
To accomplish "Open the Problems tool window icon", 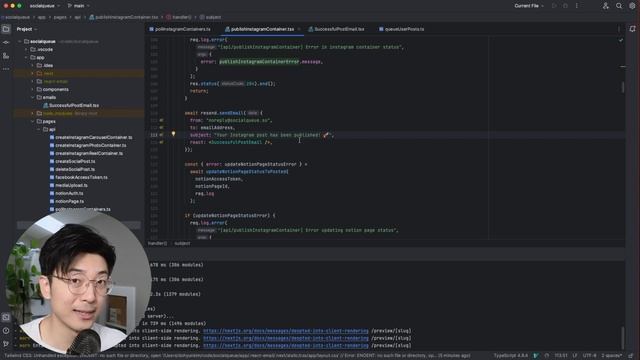I will point(6,331).
